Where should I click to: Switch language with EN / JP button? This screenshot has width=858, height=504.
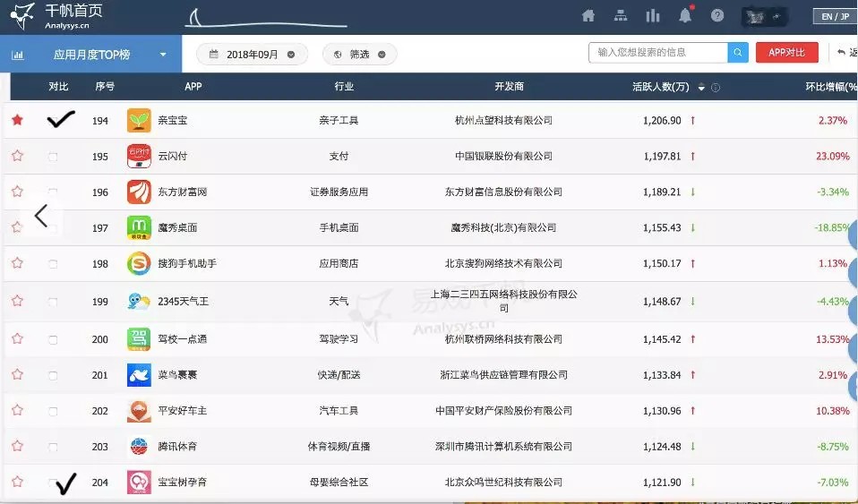pyautogui.click(x=830, y=16)
